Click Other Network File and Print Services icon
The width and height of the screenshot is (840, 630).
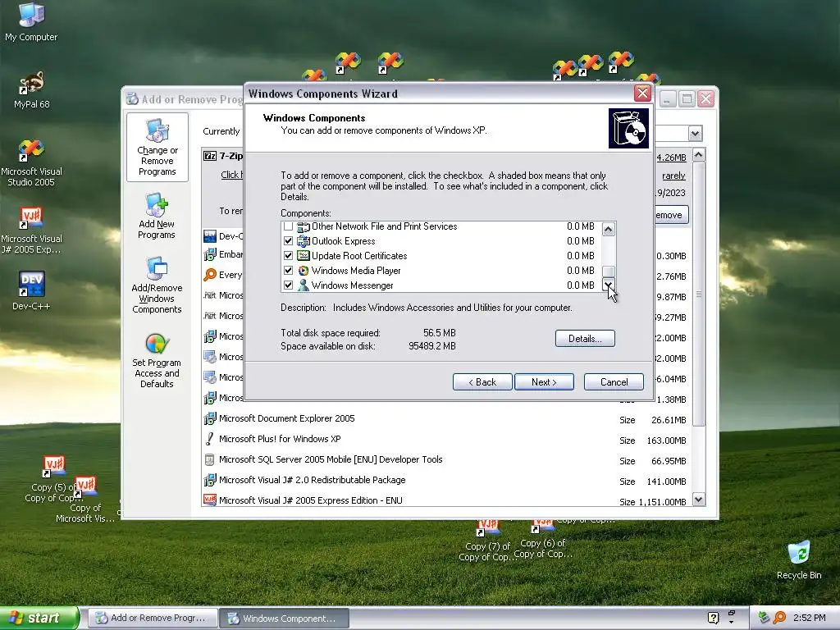point(304,226)
